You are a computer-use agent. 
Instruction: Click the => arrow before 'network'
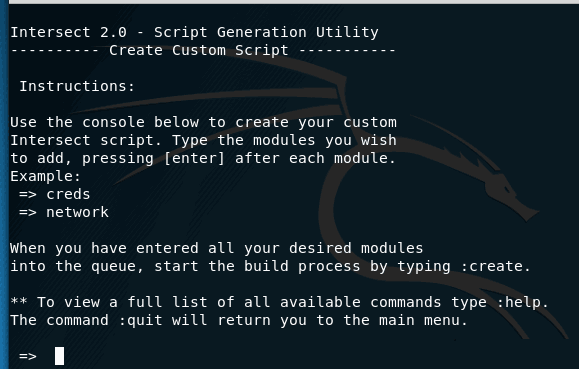click(28, 213)
